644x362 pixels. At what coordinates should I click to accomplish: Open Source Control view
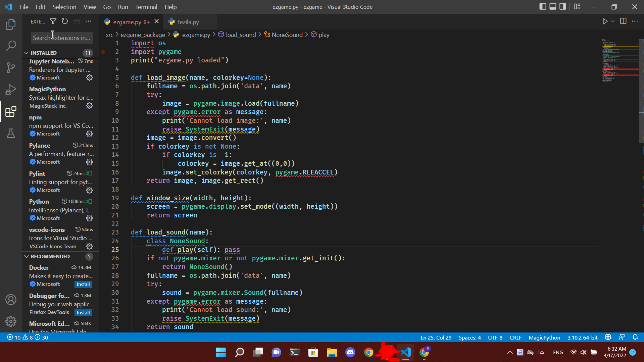click(11, 68)
